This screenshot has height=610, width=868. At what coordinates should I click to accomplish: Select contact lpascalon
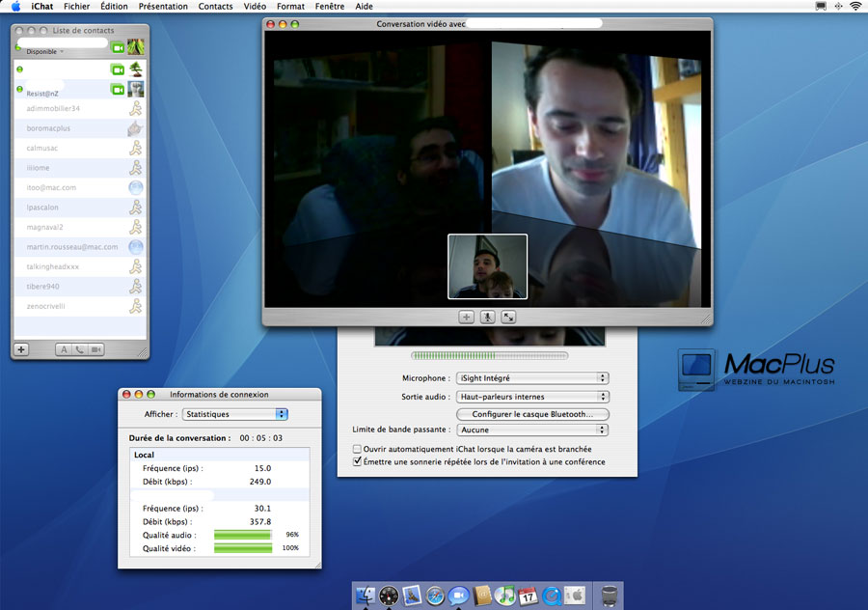point(80,208)
